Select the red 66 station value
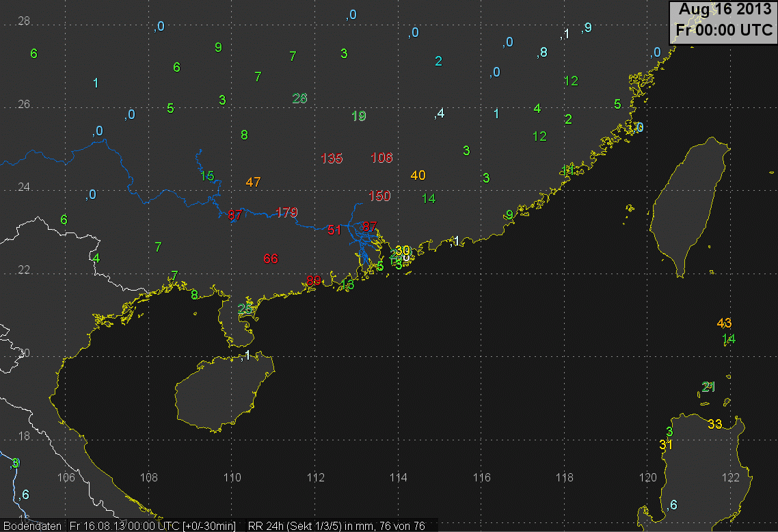 pos(271,258)
